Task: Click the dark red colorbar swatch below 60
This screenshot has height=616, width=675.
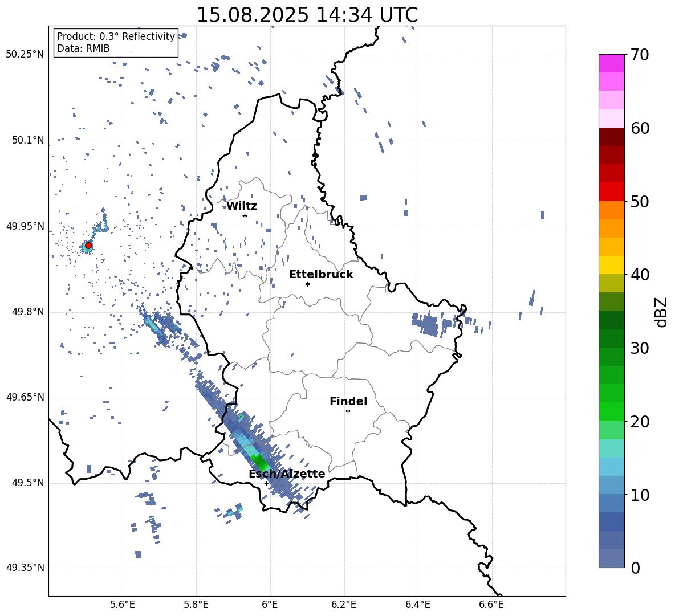Action: coord(612,137)
